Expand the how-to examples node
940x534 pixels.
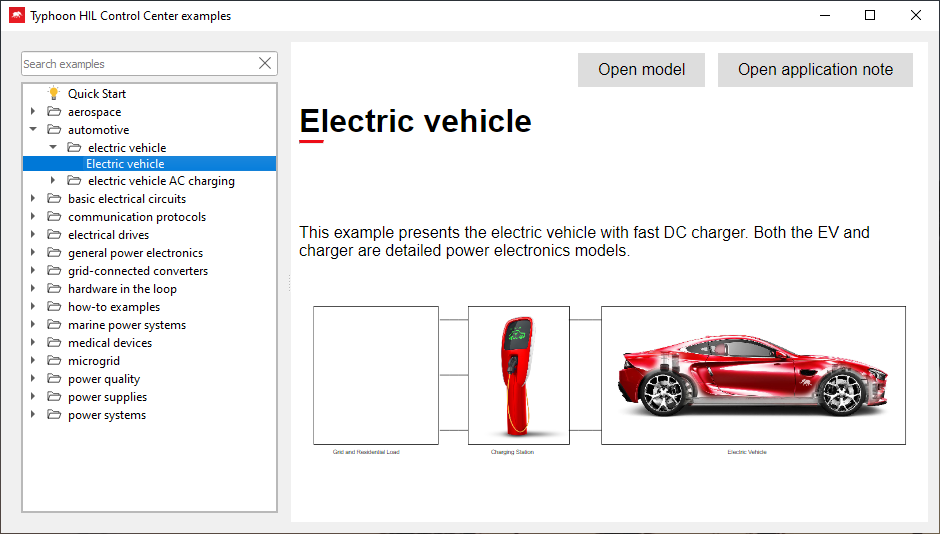[33, 306]
